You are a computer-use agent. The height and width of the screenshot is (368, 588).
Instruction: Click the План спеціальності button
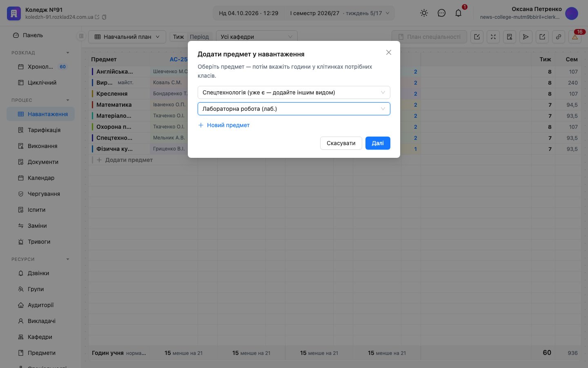click(429, 37)
